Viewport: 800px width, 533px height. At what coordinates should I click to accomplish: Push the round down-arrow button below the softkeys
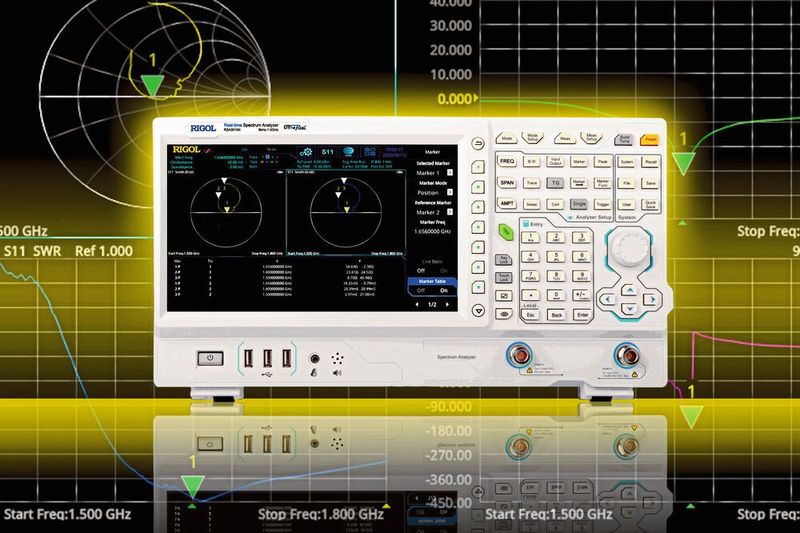pyautogui.click(x=478, y=310)
